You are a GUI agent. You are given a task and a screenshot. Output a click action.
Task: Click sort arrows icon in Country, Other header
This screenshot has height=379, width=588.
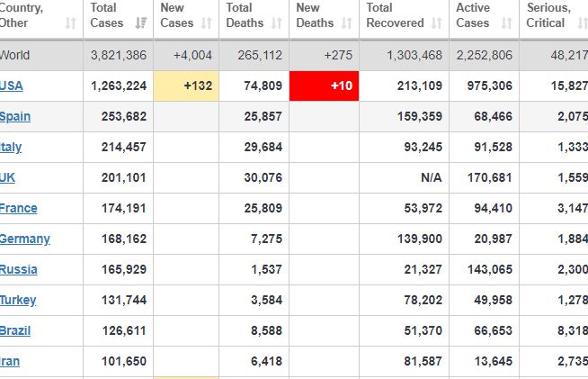pyautogui.click(x=71, y=23)
